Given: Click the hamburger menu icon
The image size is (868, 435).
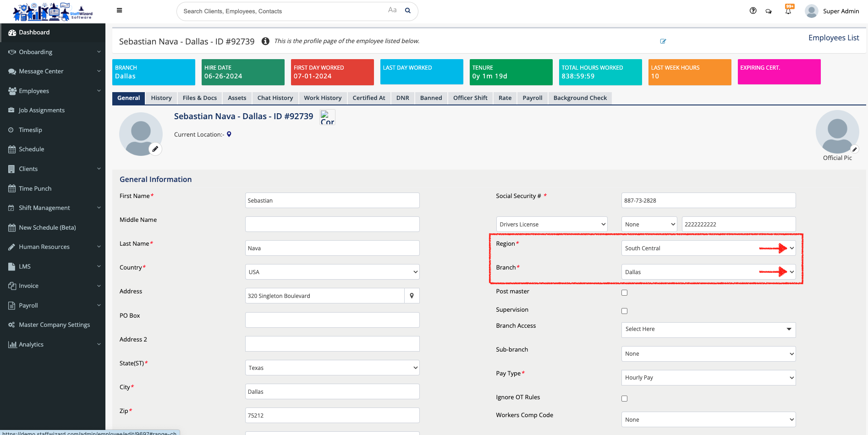Looking at the screenshot, I should (119, 11).
